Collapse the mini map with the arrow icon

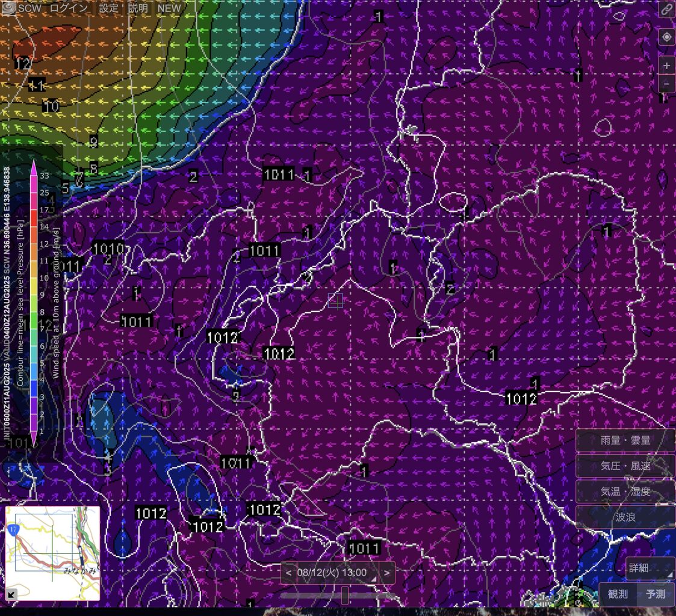click(x=11, y=594)
